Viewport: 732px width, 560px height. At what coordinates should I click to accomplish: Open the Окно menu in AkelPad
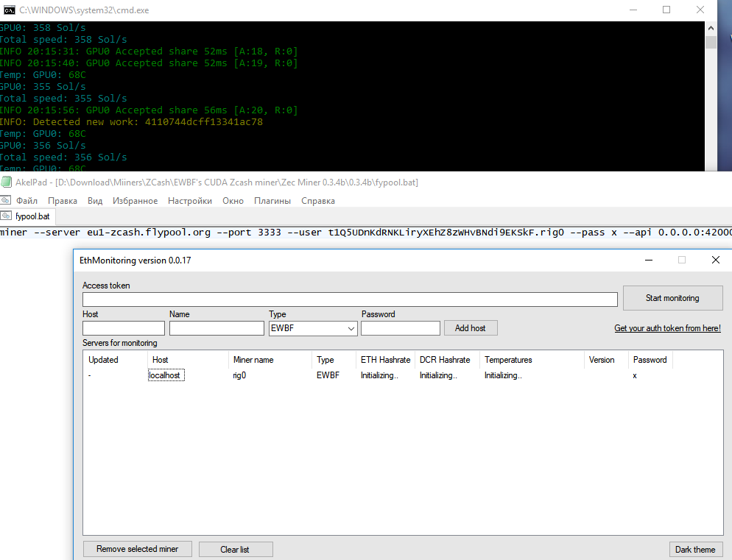pos(233,201)
